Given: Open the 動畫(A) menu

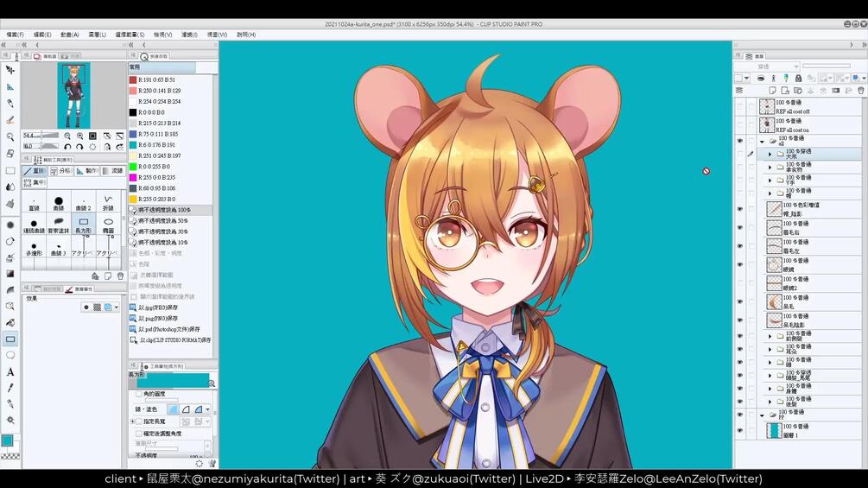Looking at the screenshot, I should coord(70,35).
